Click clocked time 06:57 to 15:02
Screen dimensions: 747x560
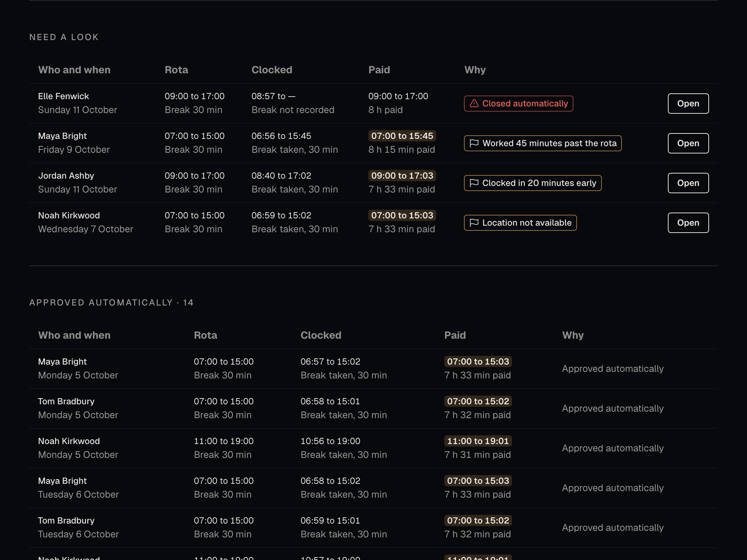tap(330, 362)
